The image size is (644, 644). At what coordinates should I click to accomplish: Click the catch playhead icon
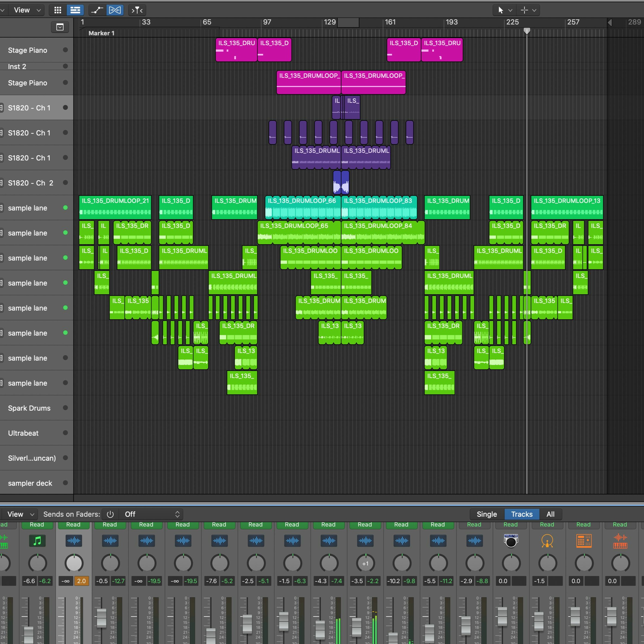coord(137,10)
